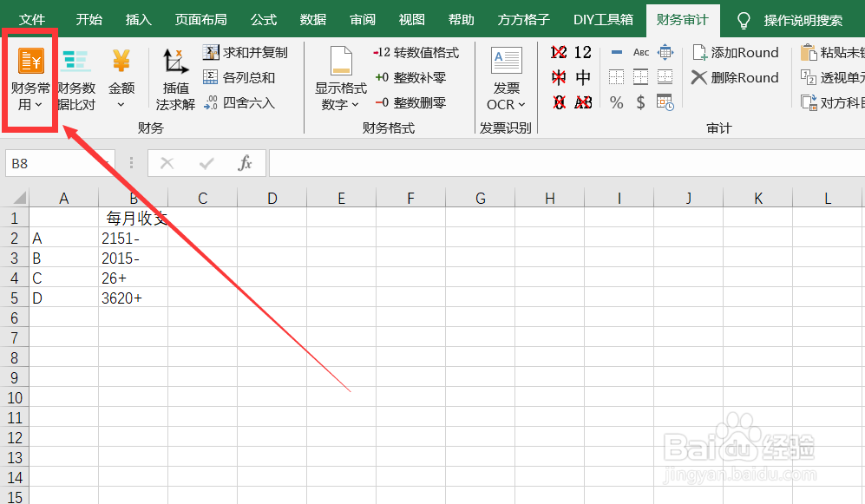Expand the 金额 yen menu
This screenshot has height=504, width=865.
click(x=121, y=80)
